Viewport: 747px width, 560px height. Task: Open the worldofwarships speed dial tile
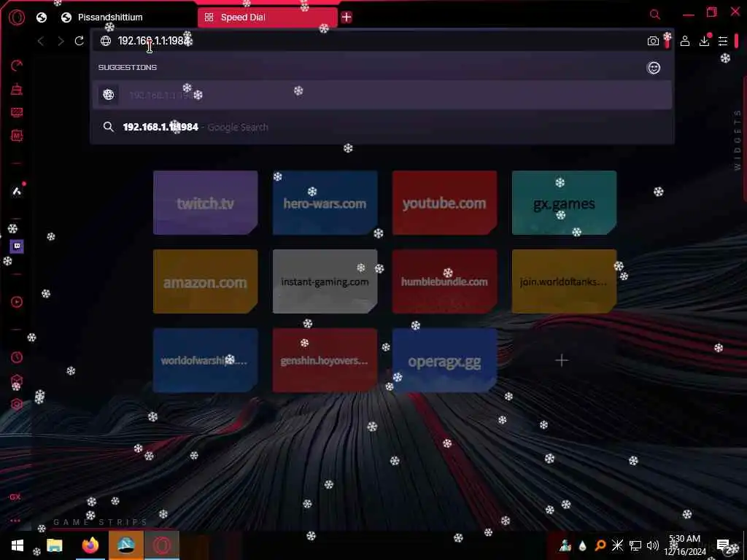(x=205, y=360)
